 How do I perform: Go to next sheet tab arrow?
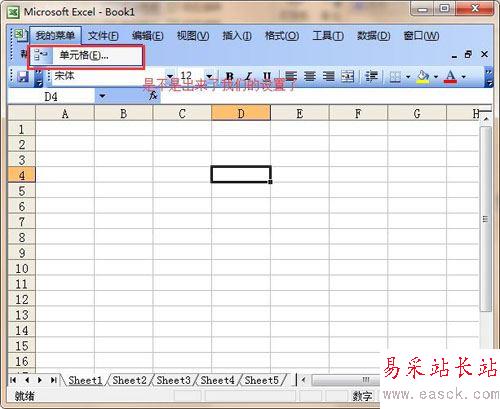coord(40,380)
